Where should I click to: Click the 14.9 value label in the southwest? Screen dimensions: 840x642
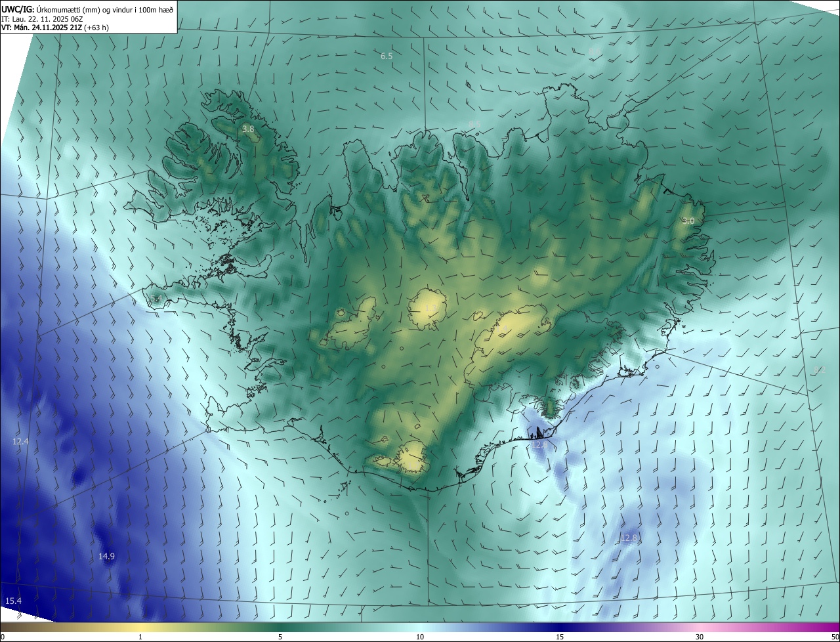106,557
